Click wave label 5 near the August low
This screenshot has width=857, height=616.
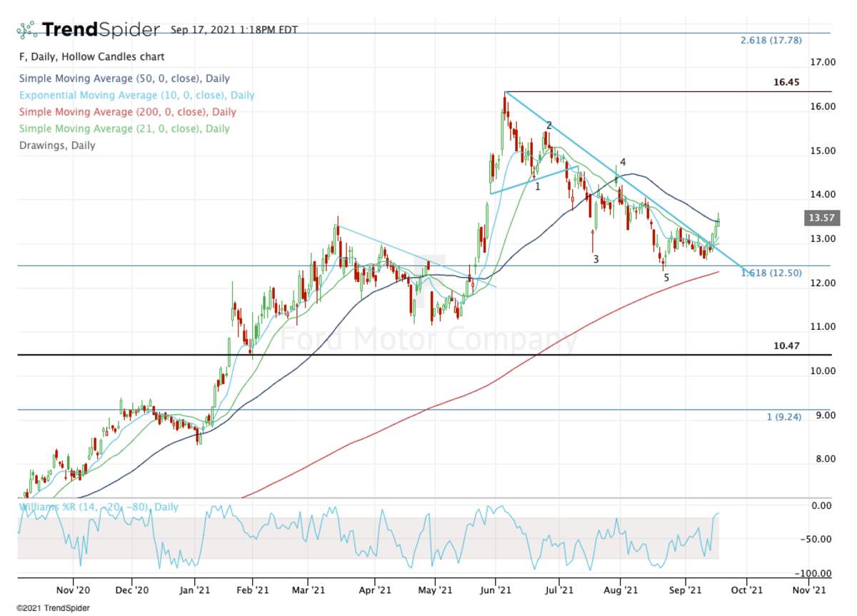point(666,278)
